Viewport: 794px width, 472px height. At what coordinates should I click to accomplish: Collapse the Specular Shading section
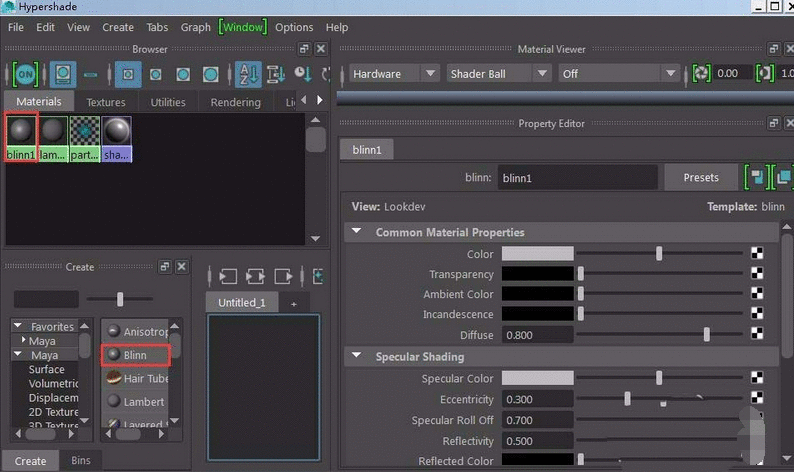(356, 356)
